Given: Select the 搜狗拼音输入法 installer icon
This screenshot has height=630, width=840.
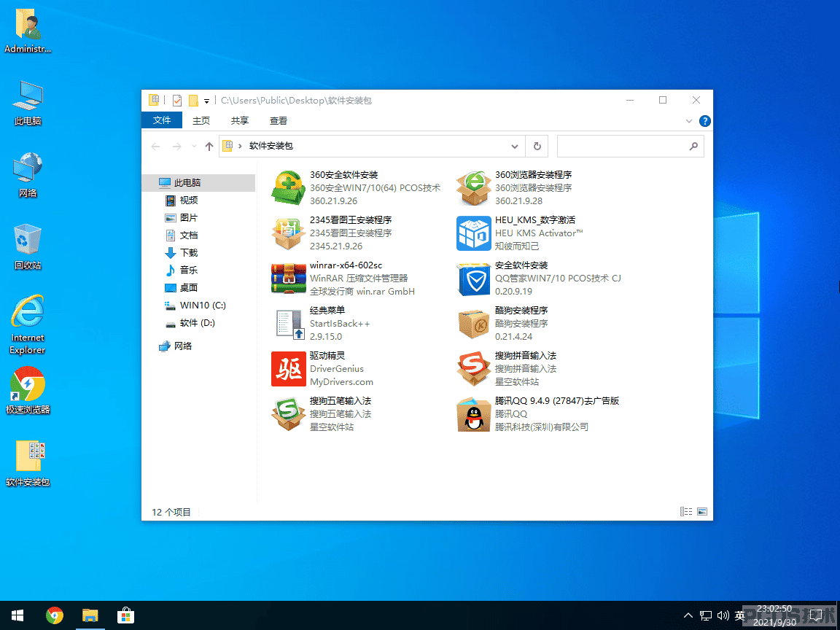Looking at the screenshot, I should pos(473,368).
